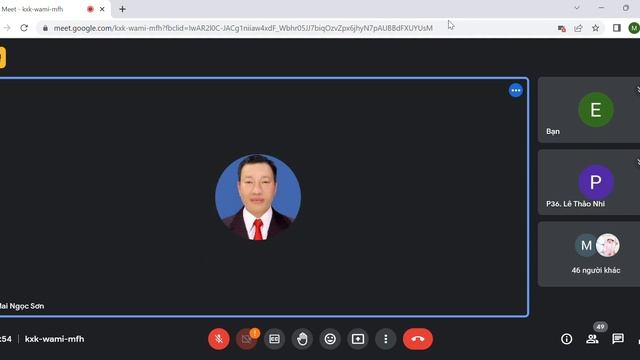View site information lock icon
The width and height of the screenshot is (640, 360).
tap(45, 28)
